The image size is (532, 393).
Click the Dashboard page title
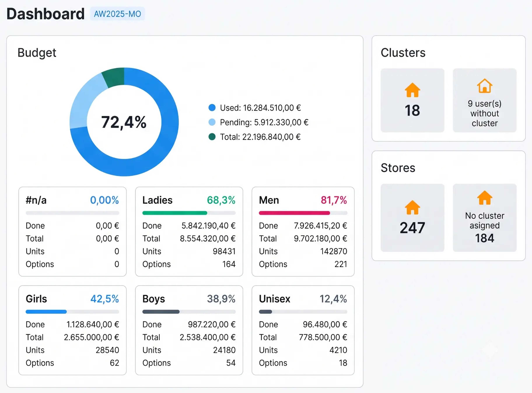45,14
